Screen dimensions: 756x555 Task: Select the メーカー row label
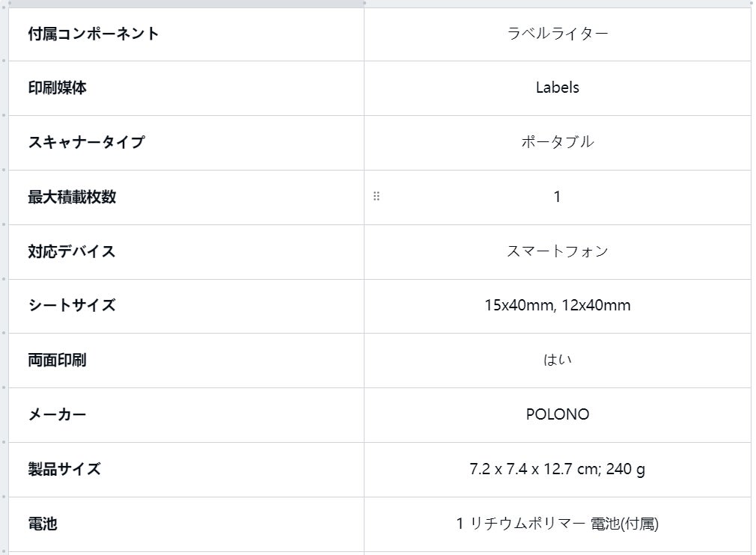[x=58, y=414]
